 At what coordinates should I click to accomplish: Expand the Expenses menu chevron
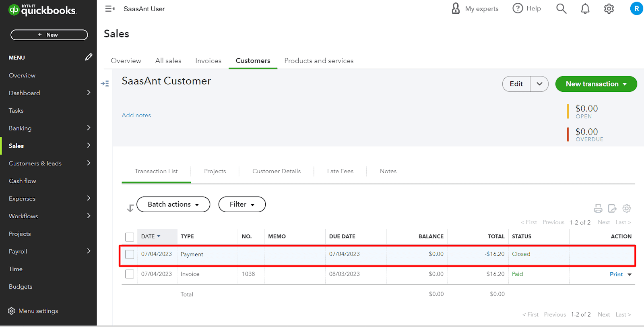click(89, 198)
